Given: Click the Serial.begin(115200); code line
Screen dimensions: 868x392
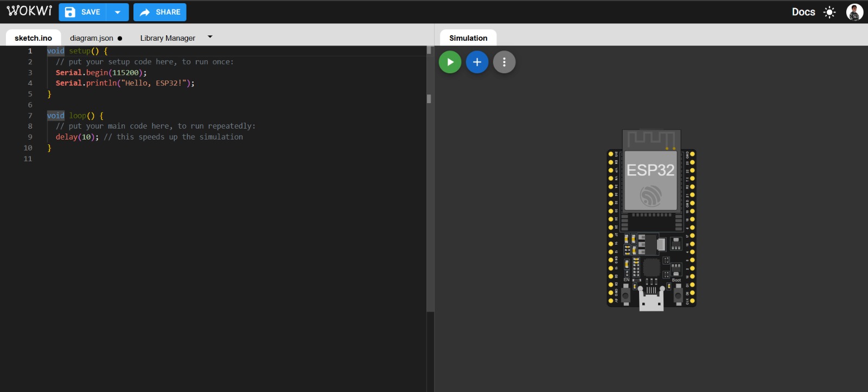Looking at the screenshot, I should (101, 72).
